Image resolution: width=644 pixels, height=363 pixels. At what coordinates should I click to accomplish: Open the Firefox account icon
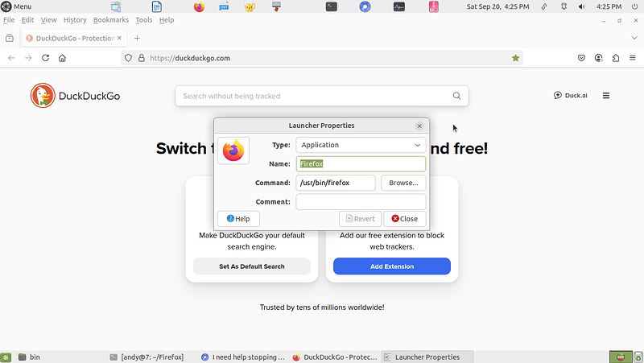coord(598,58)
